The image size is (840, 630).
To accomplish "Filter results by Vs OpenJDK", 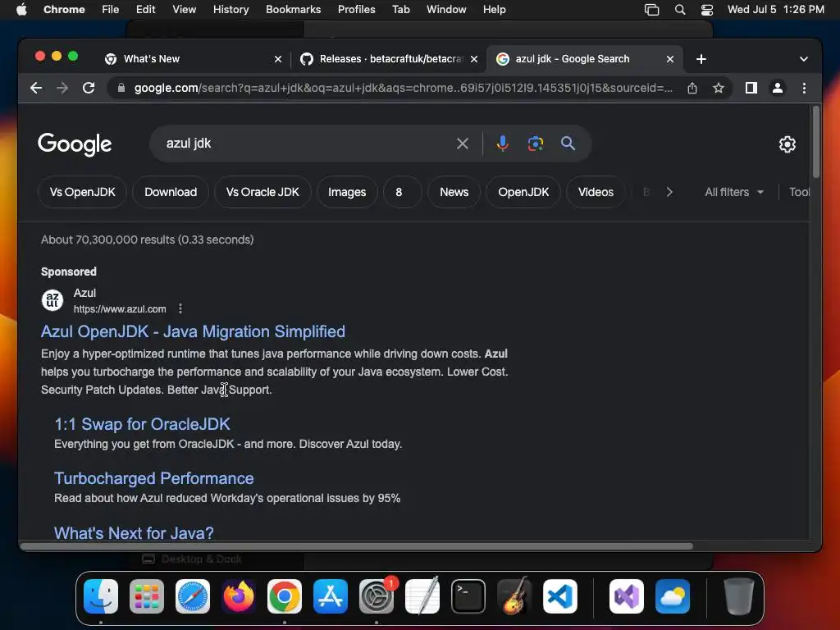I will pyautogui.click(x=83, y=192).
